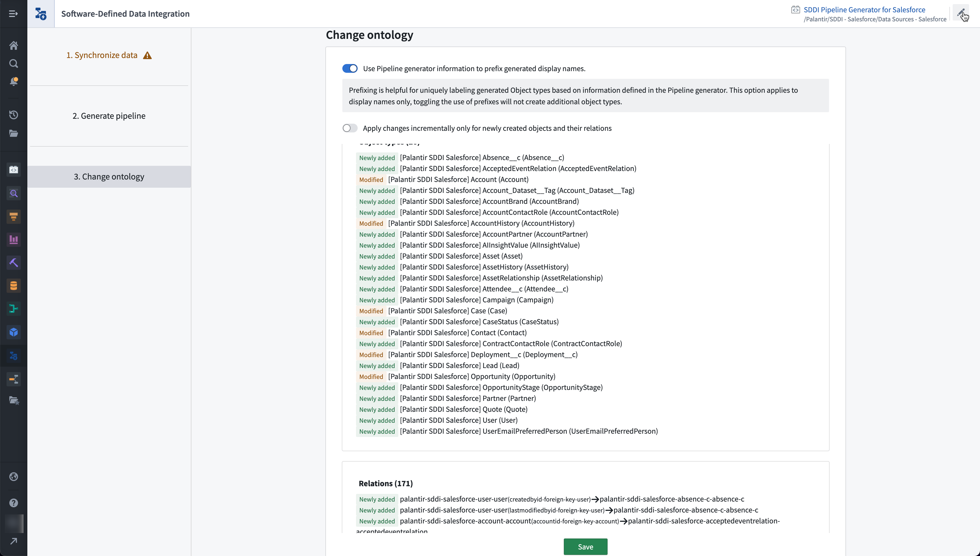980x556 pixels.
Task: Click the arrow icon at sidebar bottom
Action: (13, 541)
